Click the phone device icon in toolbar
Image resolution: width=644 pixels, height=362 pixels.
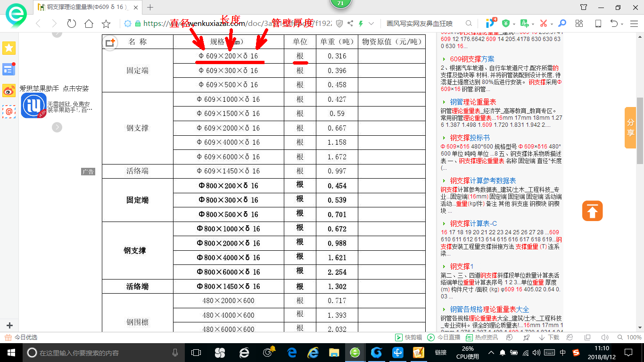point(598,24)
